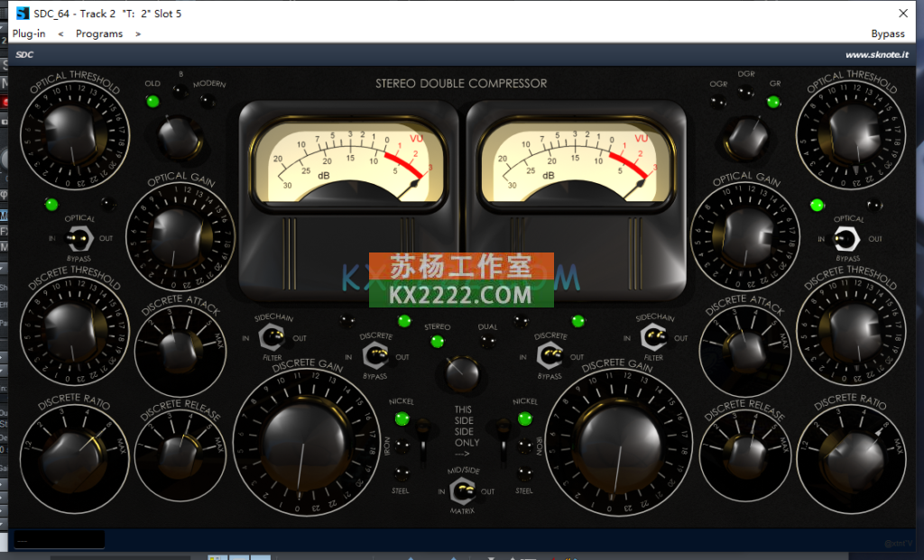
Task: Click green LED above right Discrete switch
Action: pyautogui.click(x=578, y=321)
